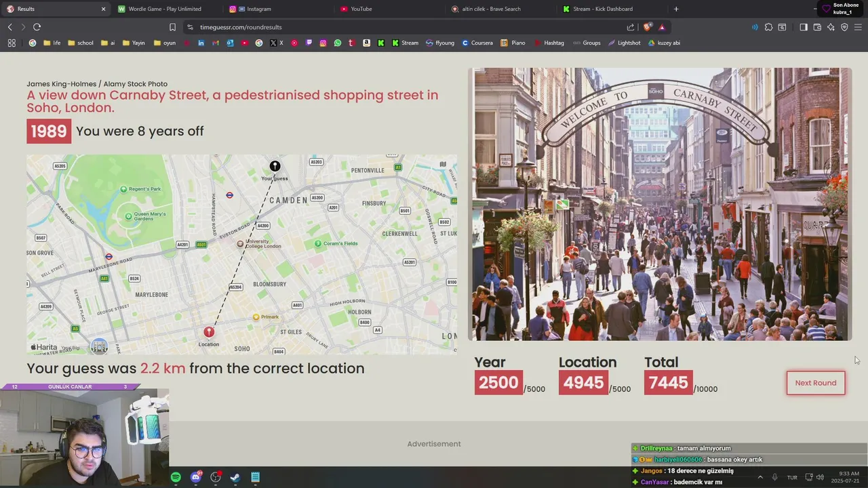Click the 7445 total score

(x=668, y=383)
